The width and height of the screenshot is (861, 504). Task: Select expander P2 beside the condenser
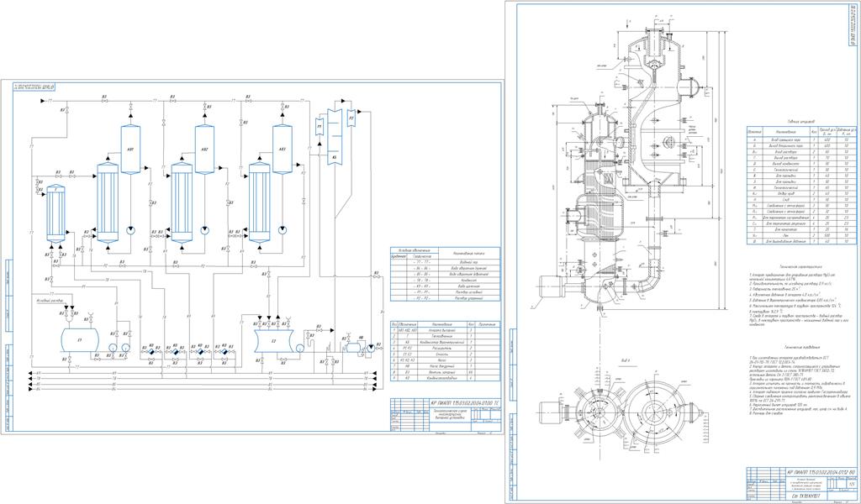[x=352, y=118]
